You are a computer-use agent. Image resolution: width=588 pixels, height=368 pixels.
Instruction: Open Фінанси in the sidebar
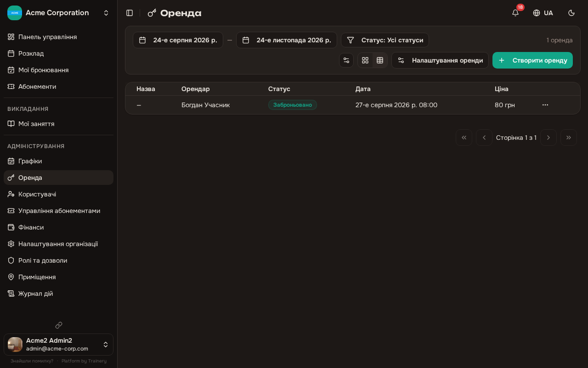click(x=59, y=227)
